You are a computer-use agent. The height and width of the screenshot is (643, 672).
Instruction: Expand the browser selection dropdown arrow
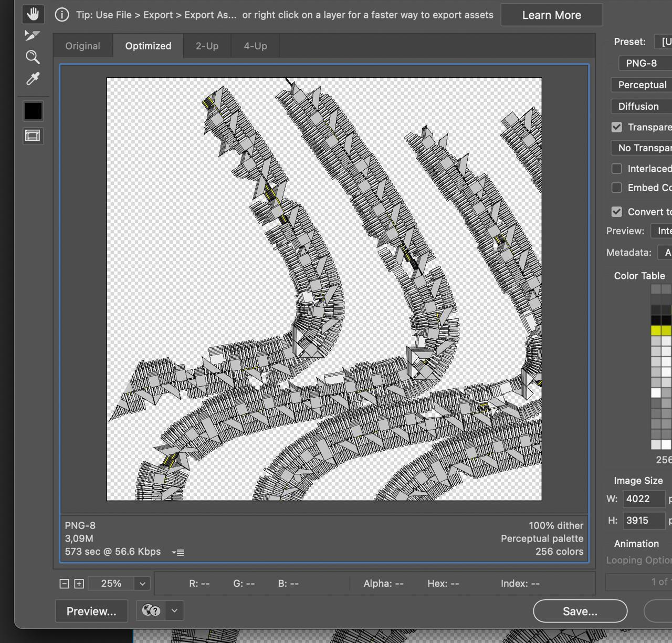point(174,610)
